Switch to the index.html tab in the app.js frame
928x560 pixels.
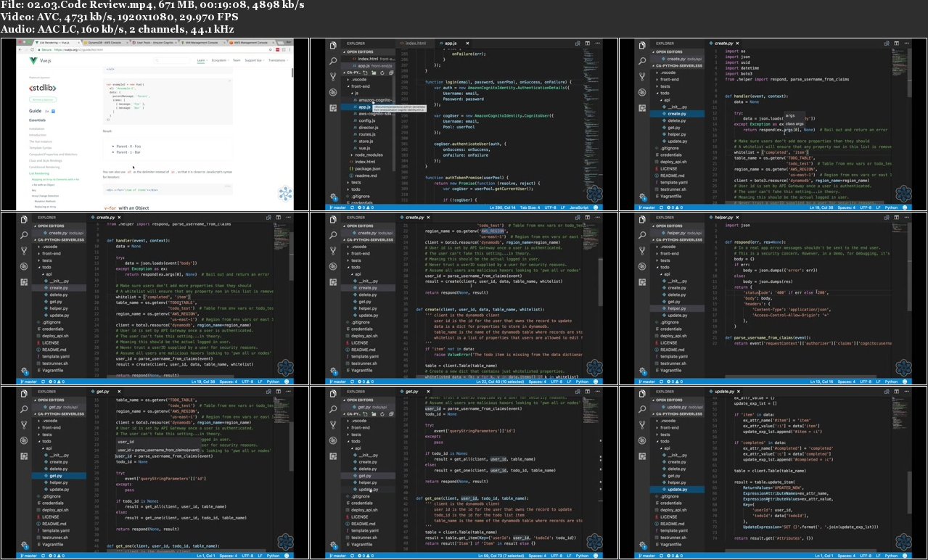(x=415, y=44)
